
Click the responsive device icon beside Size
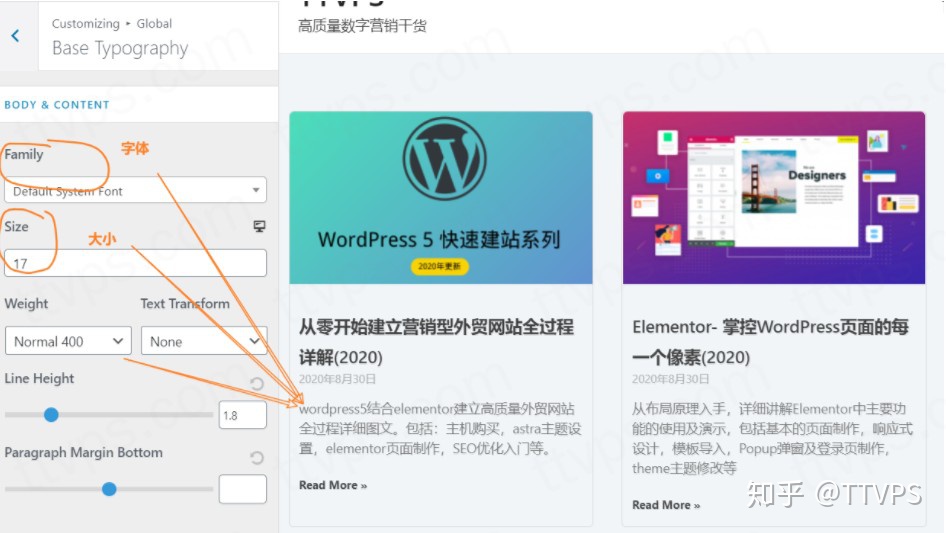pyautogui.click(x=260, y=227)
